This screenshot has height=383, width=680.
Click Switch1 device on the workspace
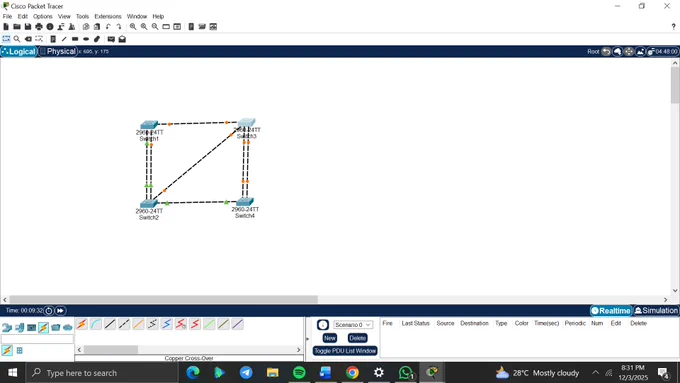coord(149,126)
